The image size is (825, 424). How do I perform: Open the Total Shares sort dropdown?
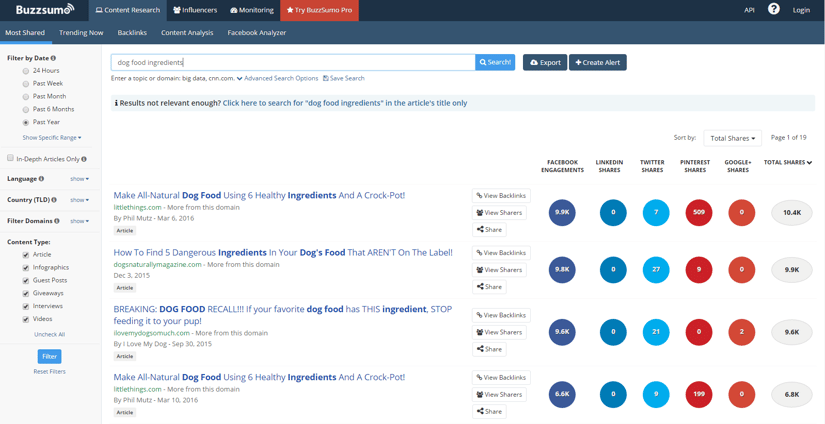coord(732,138)
